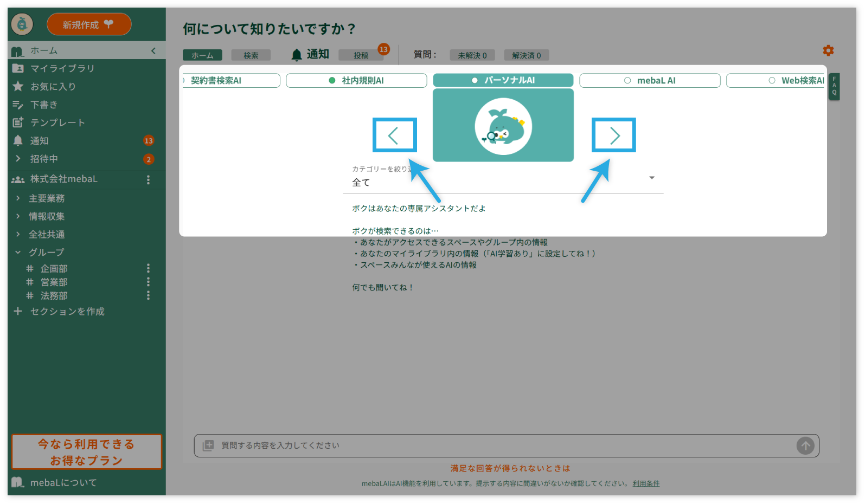This screenshot has height=504, width=865.
Task: Click the 新規作成 button
Action: tap(89, 24)
